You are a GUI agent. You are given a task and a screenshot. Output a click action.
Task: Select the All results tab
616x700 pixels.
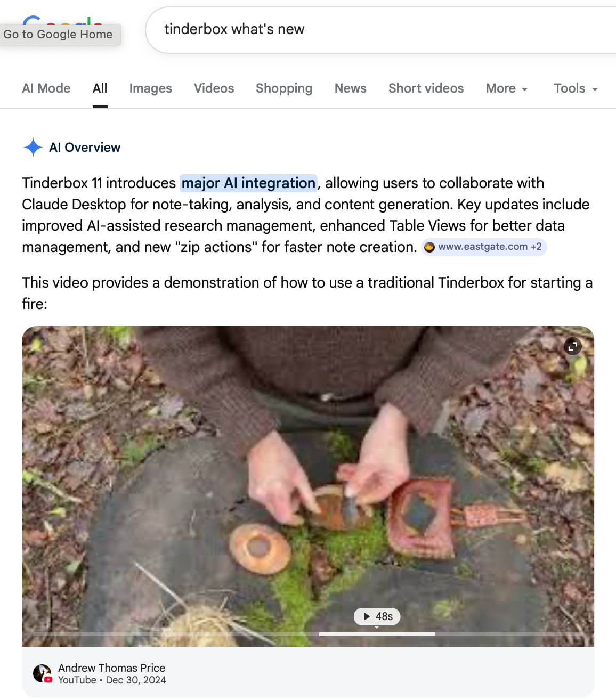point(100,88)
